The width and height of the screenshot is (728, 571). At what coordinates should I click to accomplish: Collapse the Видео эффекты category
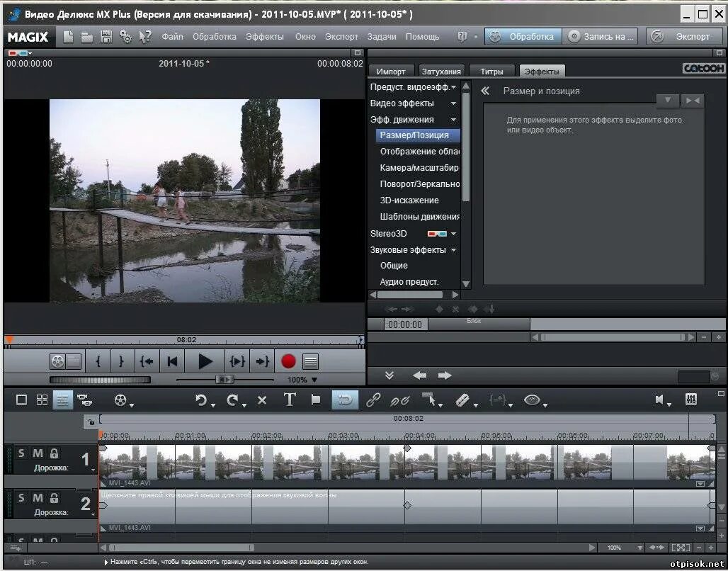453,103
